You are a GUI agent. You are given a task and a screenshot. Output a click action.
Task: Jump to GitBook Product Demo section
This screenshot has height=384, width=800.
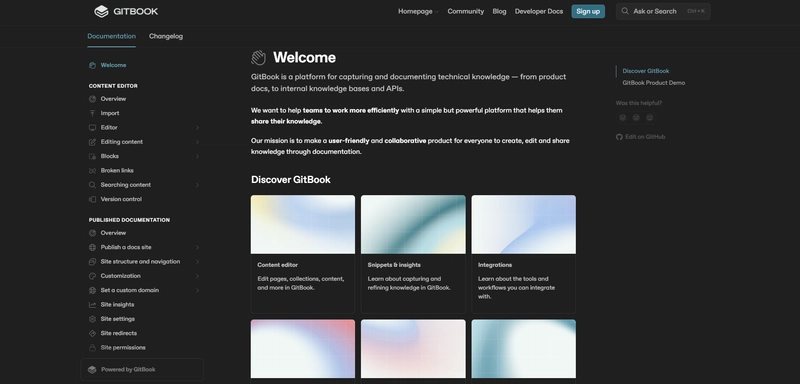654,83
